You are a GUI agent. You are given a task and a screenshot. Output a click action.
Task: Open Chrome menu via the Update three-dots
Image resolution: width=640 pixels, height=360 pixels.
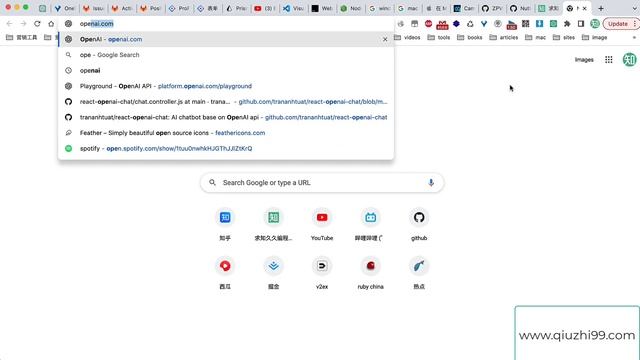634,24
